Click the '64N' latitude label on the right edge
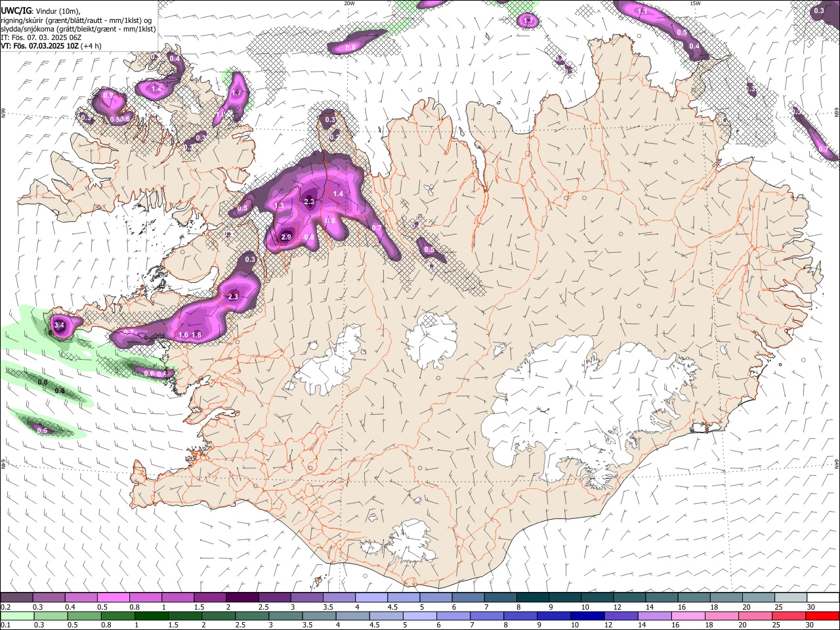 837,463
